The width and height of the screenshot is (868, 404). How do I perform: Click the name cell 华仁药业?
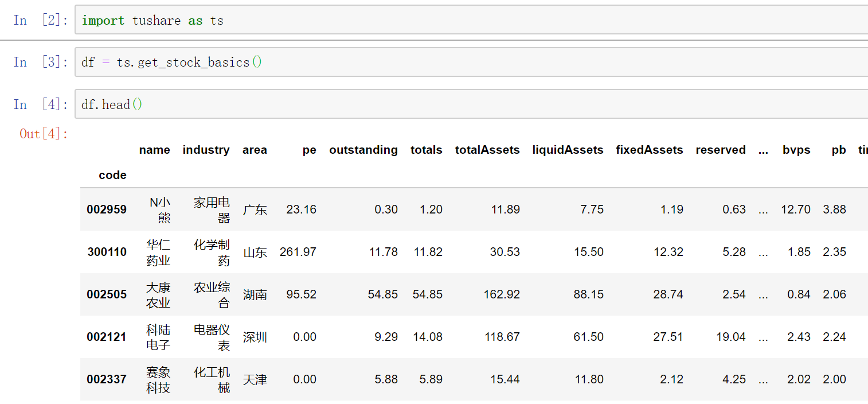[158, 252]
